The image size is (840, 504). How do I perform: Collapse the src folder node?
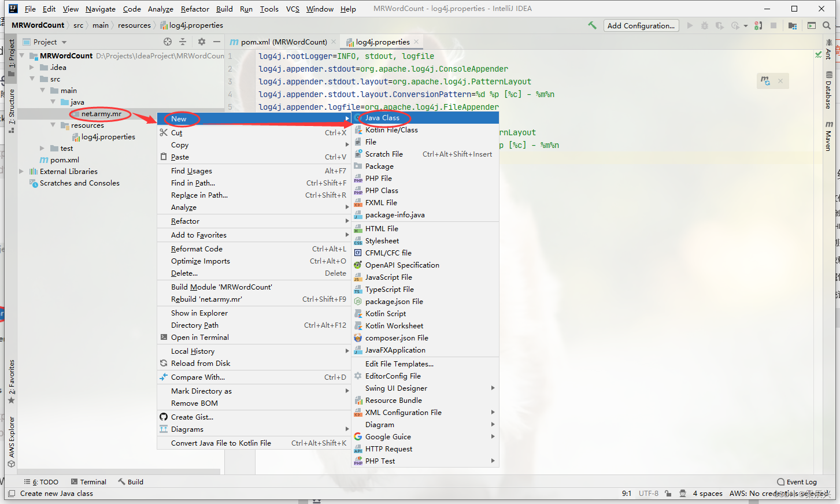pyautogui.click(x=32, y=79)
